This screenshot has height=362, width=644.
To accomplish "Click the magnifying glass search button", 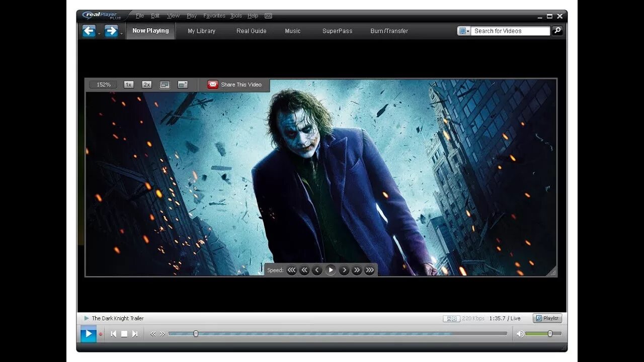I will (557, 31).
